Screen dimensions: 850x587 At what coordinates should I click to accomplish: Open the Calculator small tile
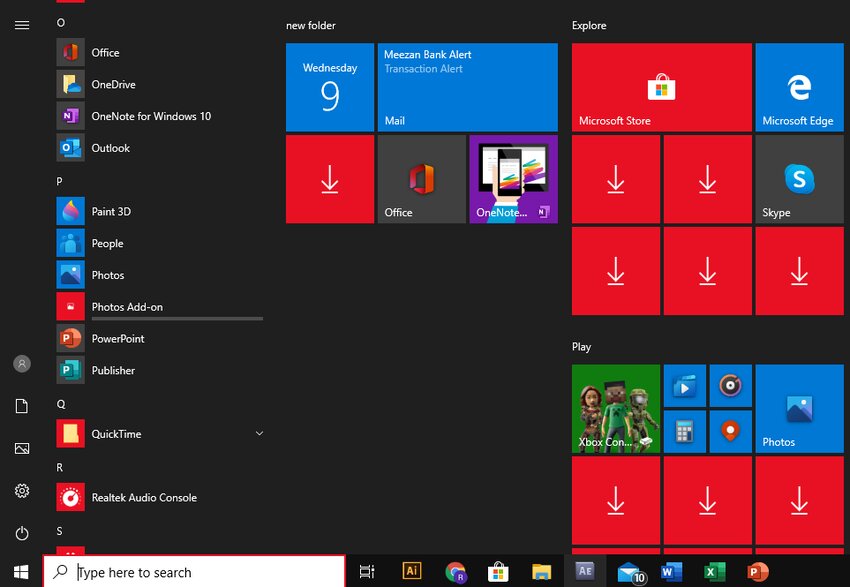685,431
